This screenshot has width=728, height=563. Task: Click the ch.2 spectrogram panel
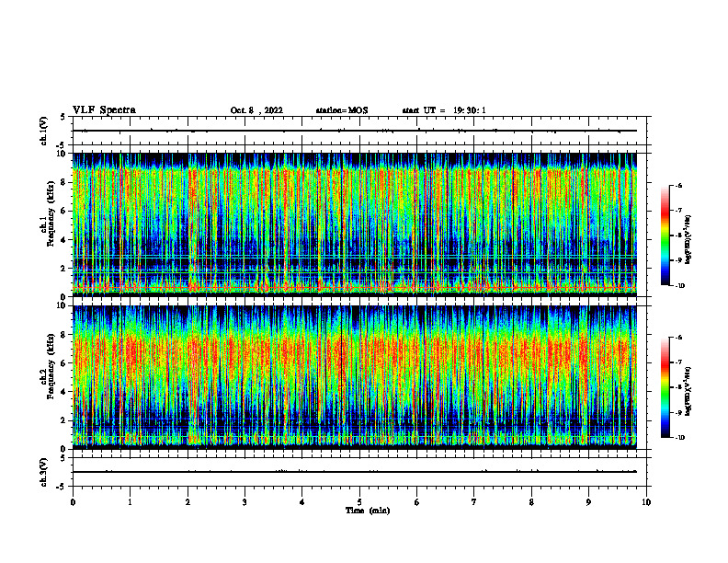pyautogui.click(x=355, y=377)
